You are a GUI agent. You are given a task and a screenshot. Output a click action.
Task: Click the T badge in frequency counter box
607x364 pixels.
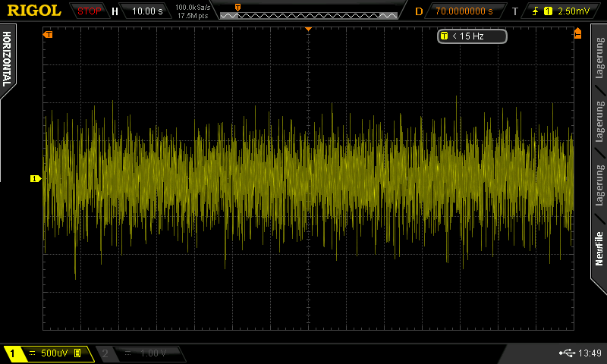pos(444,36)
